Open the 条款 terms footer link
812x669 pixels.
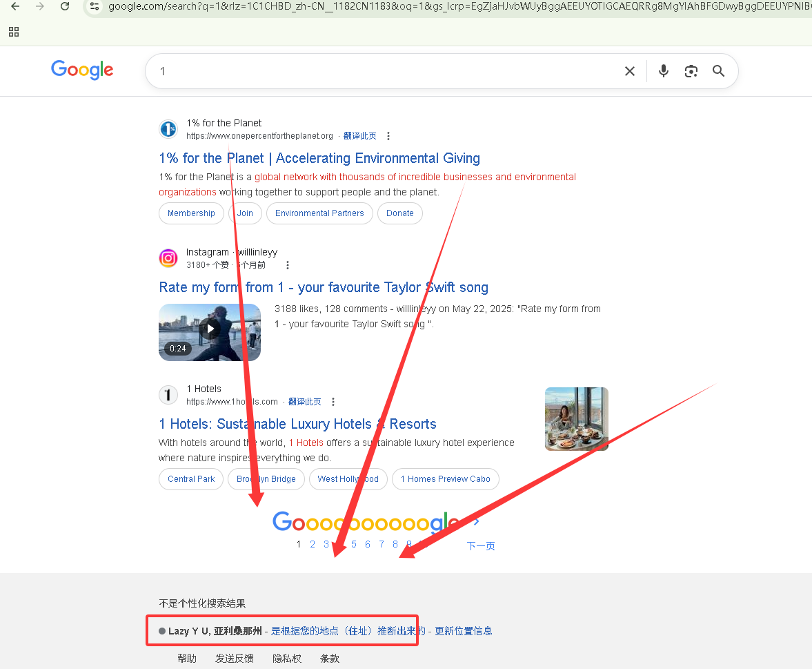point(329,658)
